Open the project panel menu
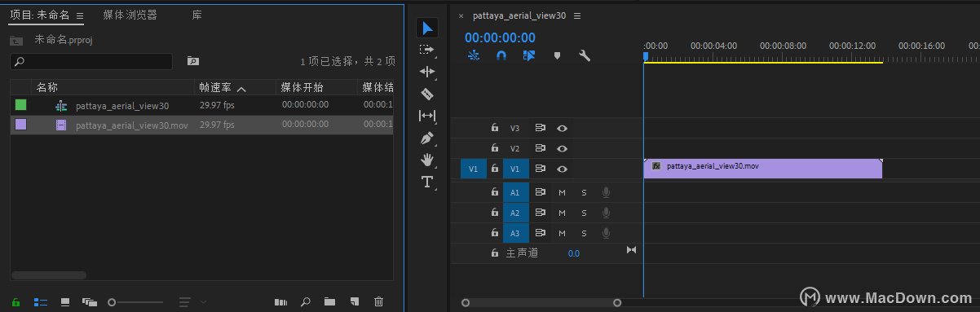 (80, 15)
